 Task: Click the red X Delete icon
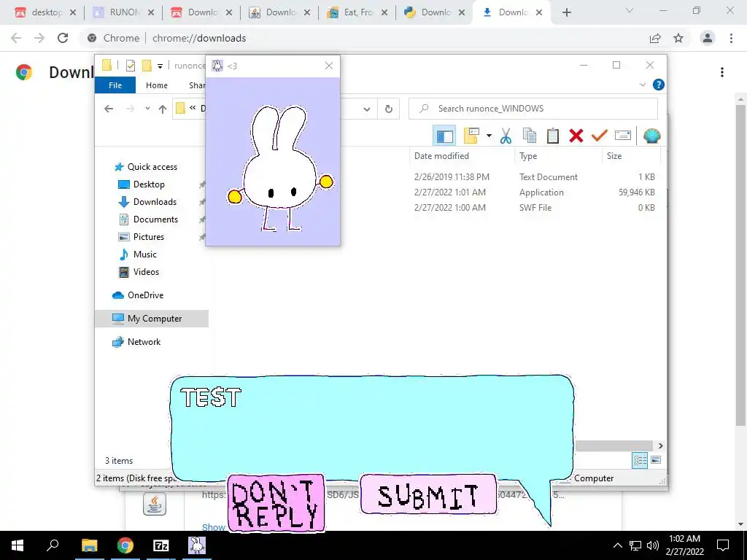[x=576, y=136]
